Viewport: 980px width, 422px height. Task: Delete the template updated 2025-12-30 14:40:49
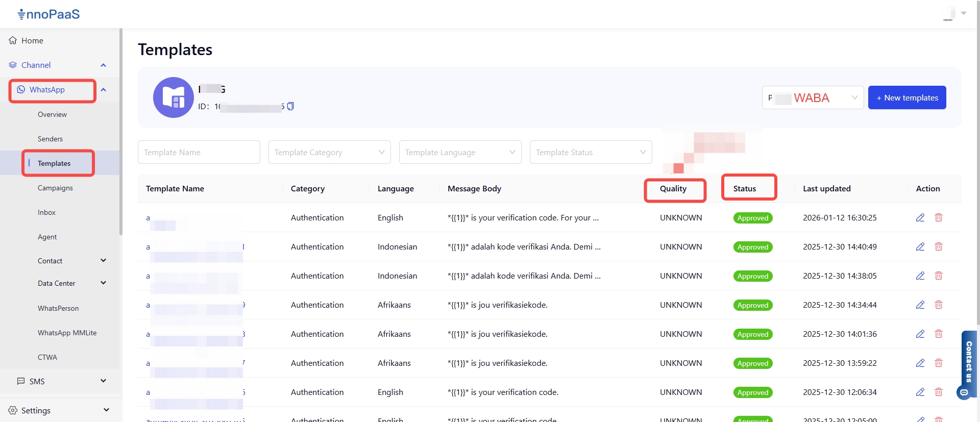coord(938,246)
